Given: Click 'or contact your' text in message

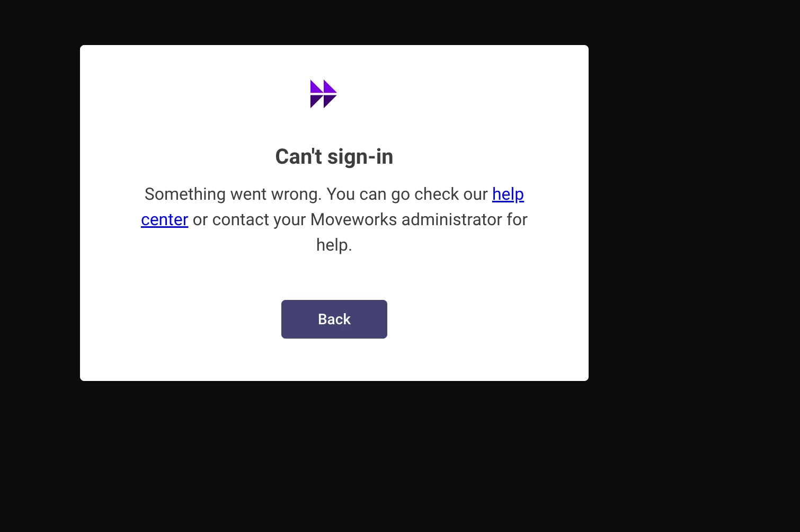Looking at the screenshot, I should (x=249, y=219).
